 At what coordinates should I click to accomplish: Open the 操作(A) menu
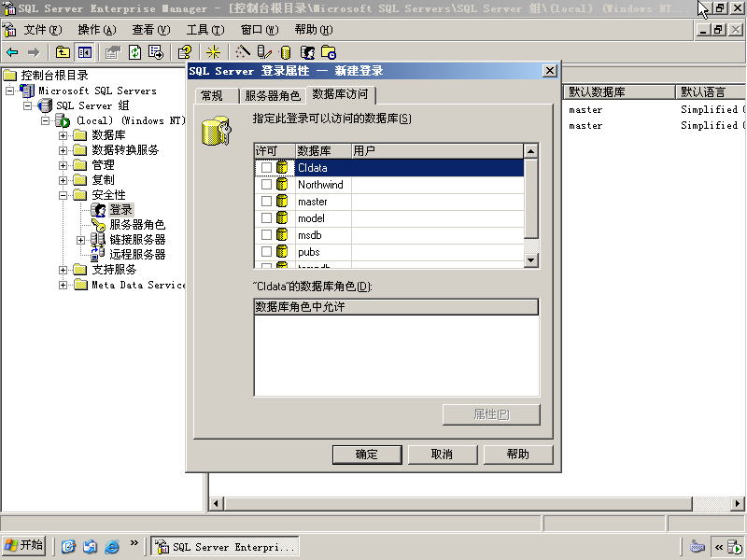pos(97,30)
